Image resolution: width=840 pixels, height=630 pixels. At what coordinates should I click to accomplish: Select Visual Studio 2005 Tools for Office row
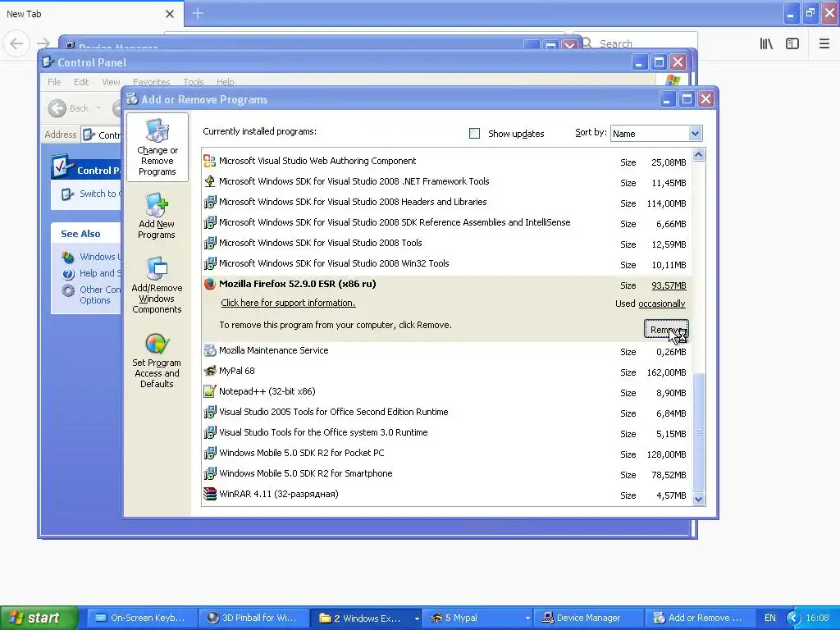[x=446, y=412]
